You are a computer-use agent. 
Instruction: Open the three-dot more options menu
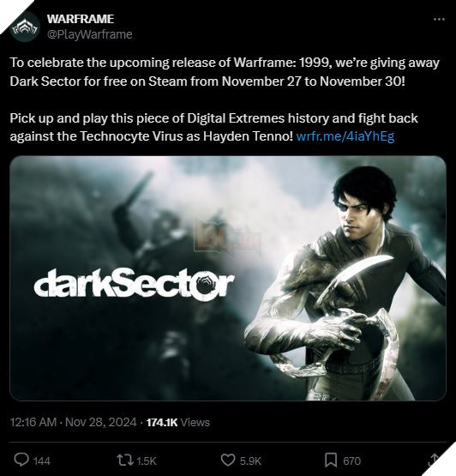point(439,19)
